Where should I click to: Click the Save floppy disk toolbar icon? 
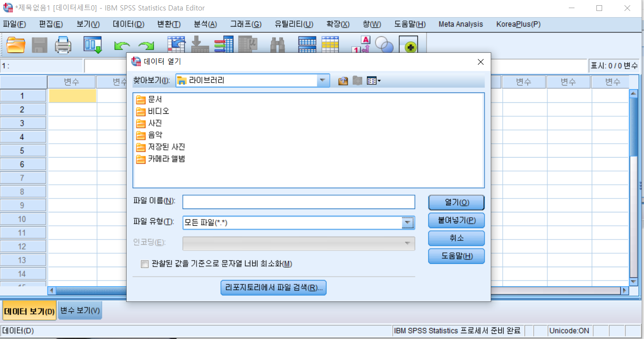tap(40, 46)
